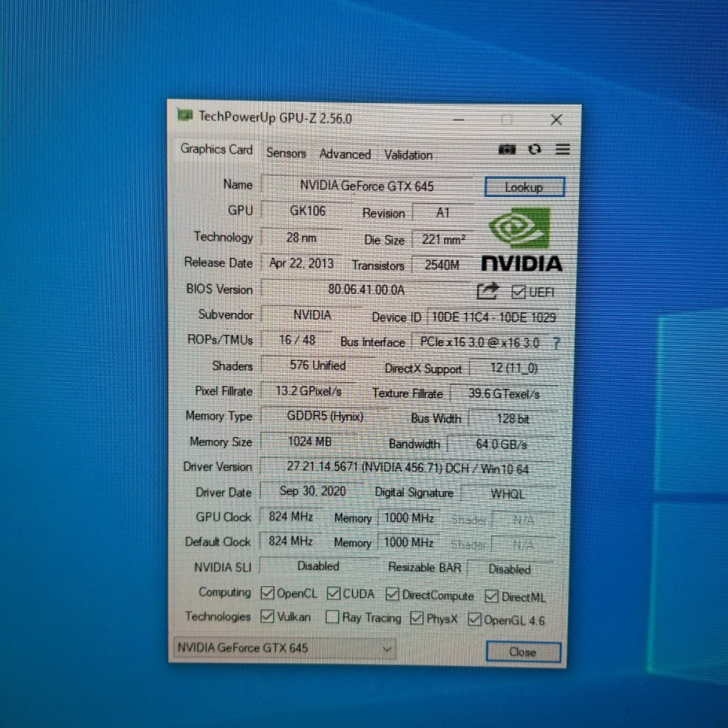
Task: Click the Transistors value 2540M
Action: 442,265
